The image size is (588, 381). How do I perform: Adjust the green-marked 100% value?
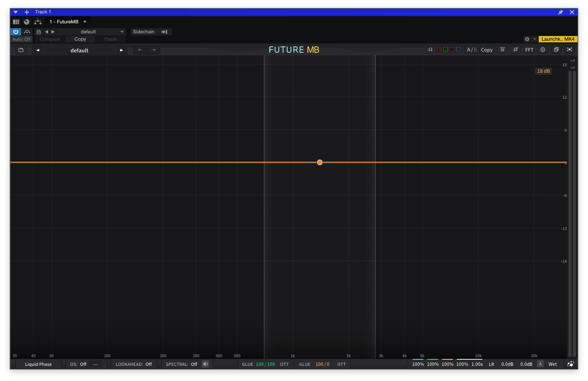click(433, 364)
